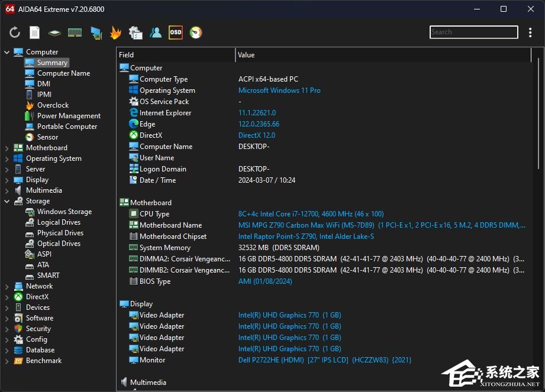Open the DirectX 12.0 link
Screen dimensions: 545x392
pos(257,135)
